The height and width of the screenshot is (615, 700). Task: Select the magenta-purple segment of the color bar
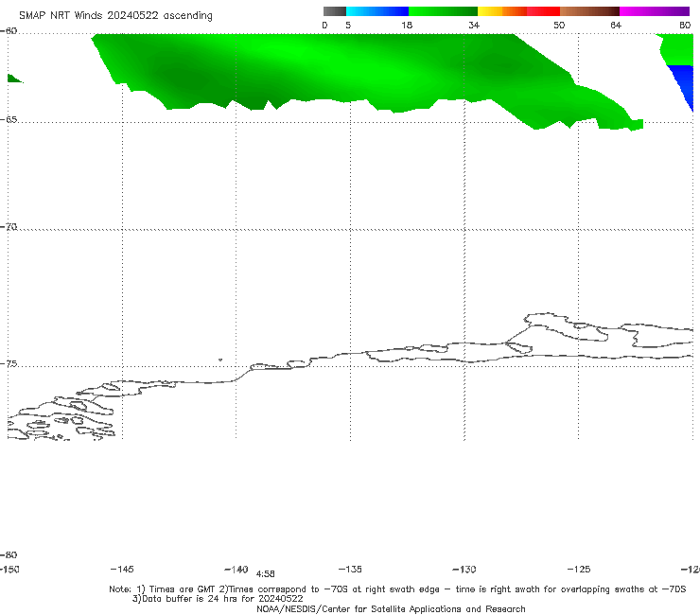click(655, 11)
